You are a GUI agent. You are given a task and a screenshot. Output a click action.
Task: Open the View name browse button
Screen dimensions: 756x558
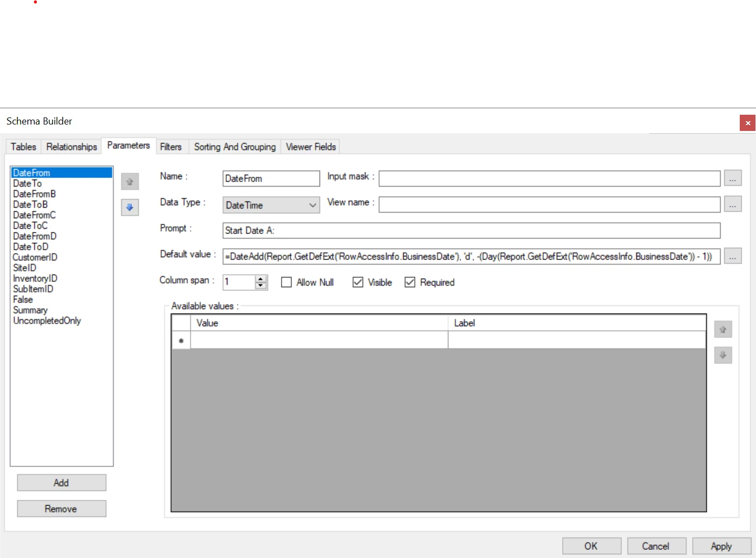click(x=733, y=204)
